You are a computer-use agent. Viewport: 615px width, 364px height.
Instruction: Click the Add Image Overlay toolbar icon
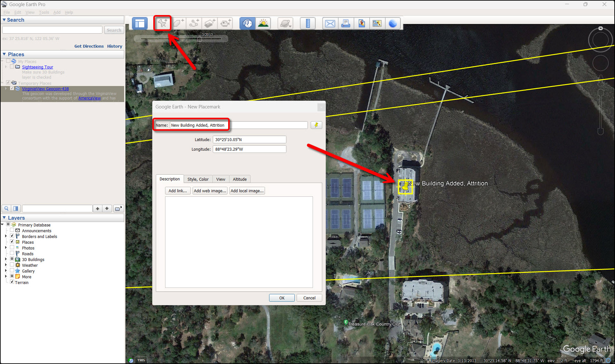pos(210,23)
